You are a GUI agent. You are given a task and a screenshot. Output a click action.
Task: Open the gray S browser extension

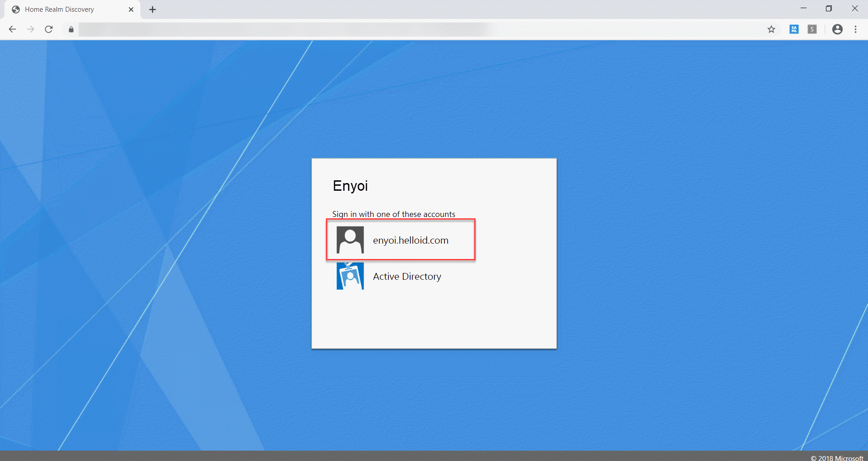click(812, 29)
